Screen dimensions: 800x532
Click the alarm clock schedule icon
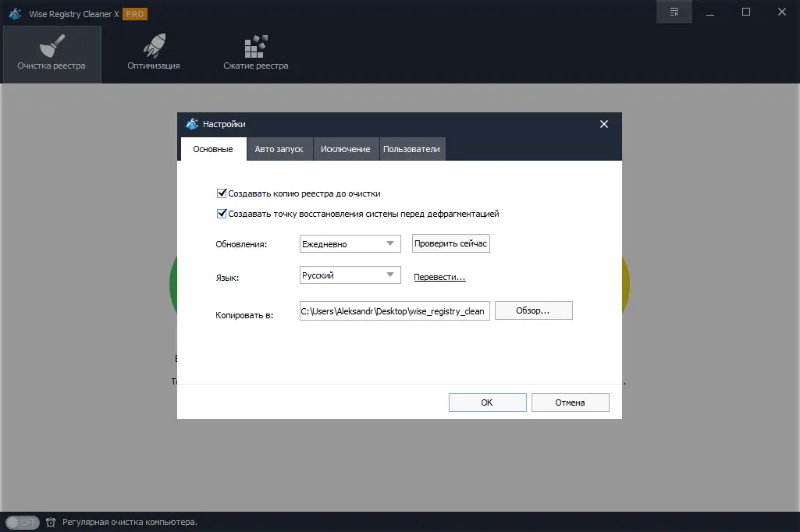tap(51, 523)
